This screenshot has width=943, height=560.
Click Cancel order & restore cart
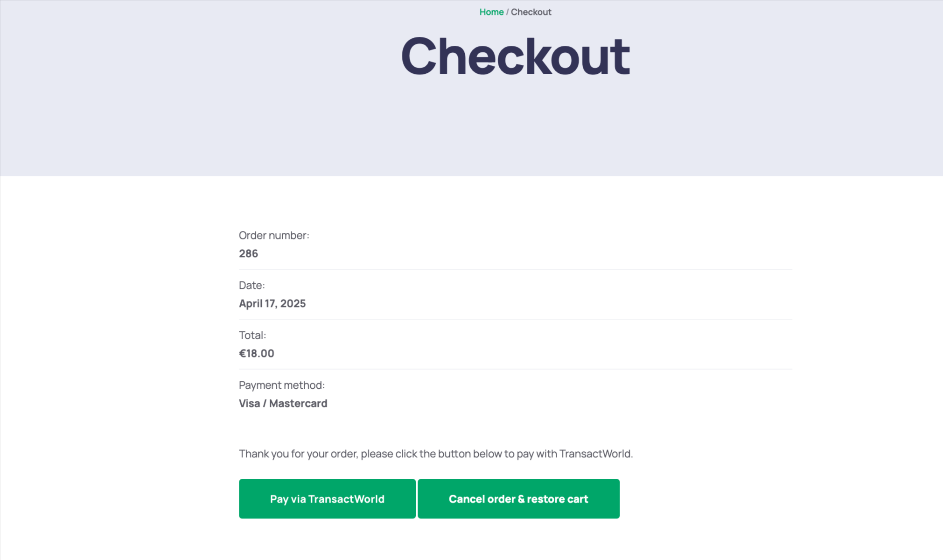coord(518,499)
